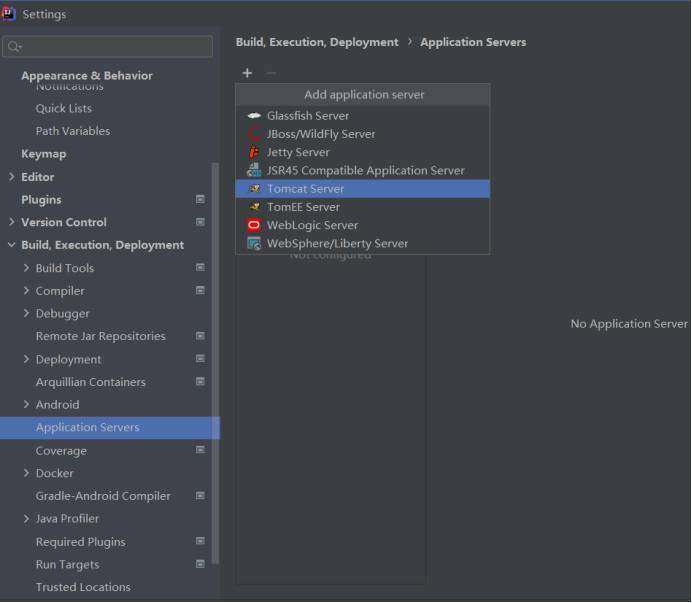Click project-level icon beside Build Tools
692x603 pixels.
click(x=200, y=267)
